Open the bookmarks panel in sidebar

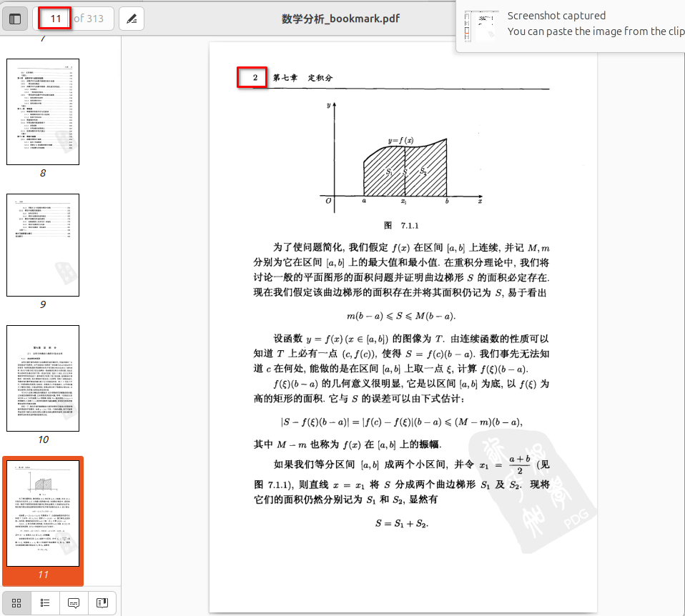[102, 602]
